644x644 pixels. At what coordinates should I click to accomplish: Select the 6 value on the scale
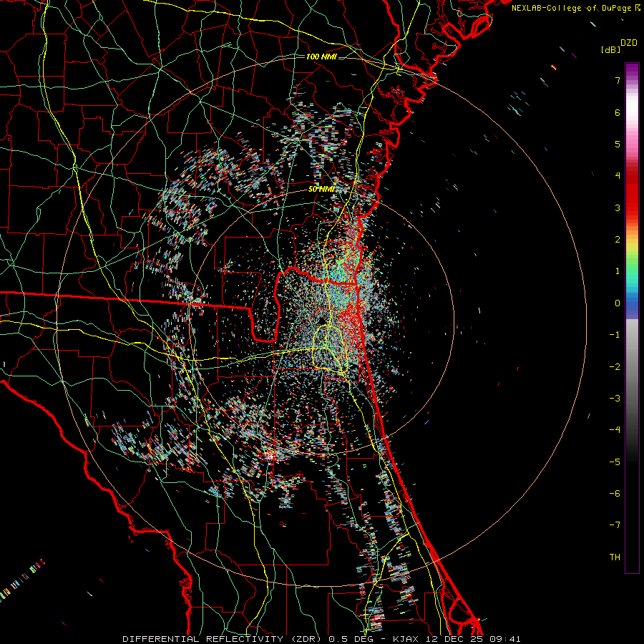point(618,112)
